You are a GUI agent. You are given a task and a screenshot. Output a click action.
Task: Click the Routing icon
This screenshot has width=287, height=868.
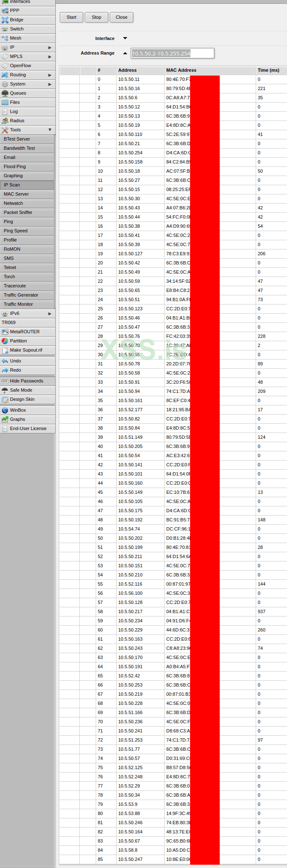tap(5, 75)
